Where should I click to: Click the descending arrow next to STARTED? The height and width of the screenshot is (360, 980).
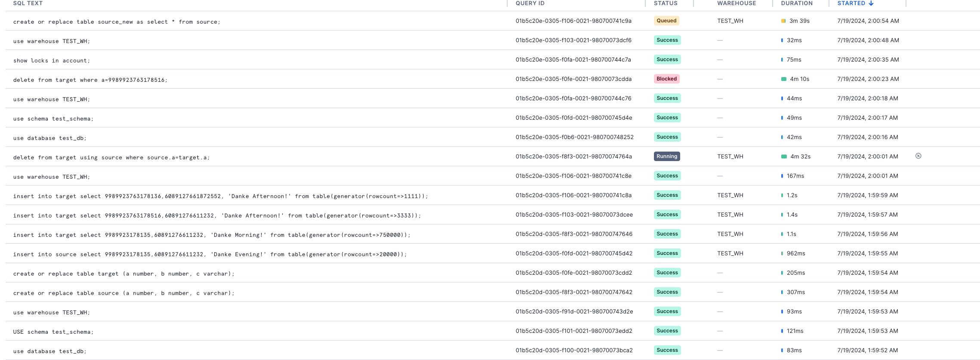(x=871, y=3)
